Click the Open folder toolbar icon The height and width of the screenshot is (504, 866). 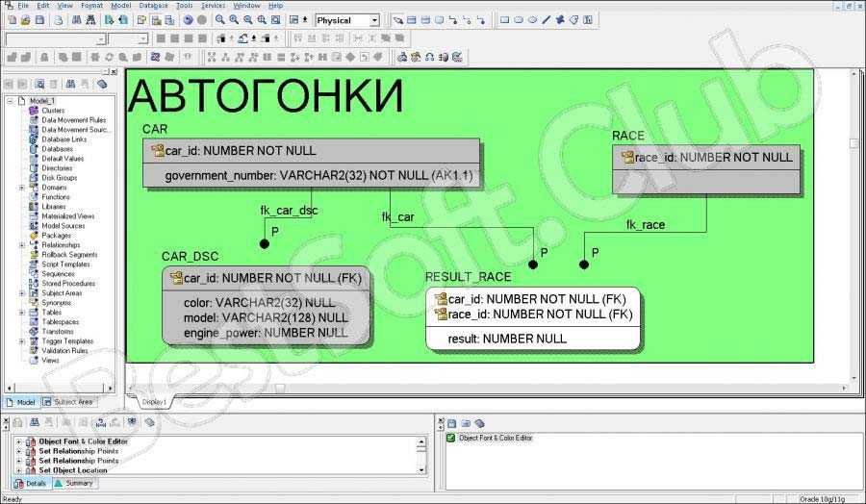pos(25,20)
